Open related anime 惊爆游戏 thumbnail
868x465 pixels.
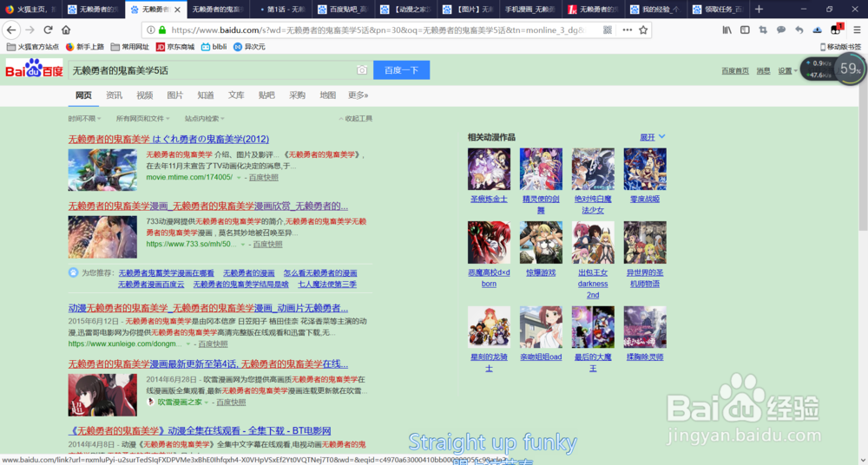tap(541, 242)
